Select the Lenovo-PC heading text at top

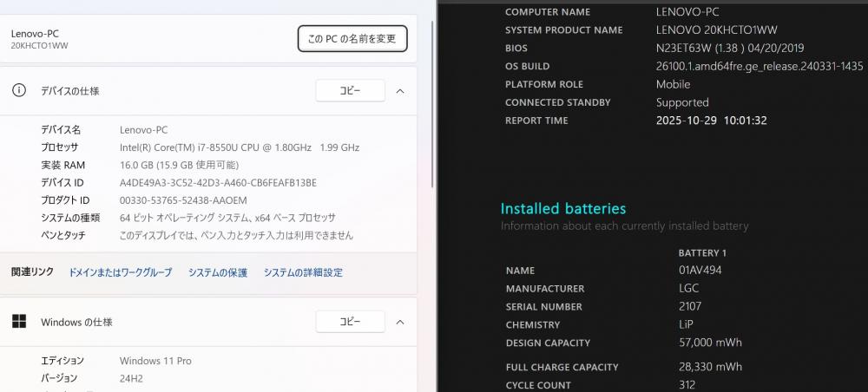pos(35,34)
